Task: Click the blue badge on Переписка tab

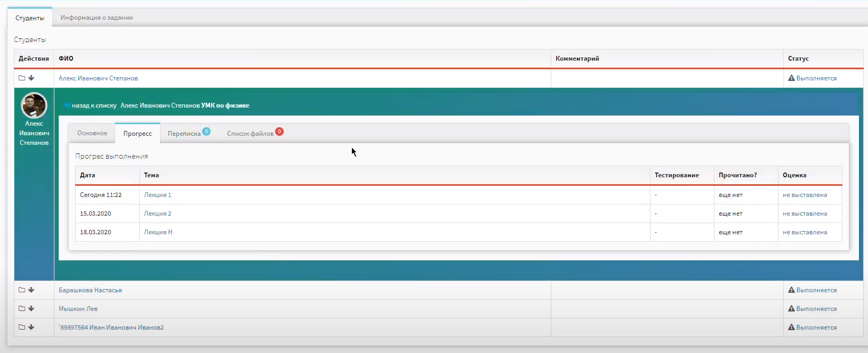Action: tap(206, 131)
